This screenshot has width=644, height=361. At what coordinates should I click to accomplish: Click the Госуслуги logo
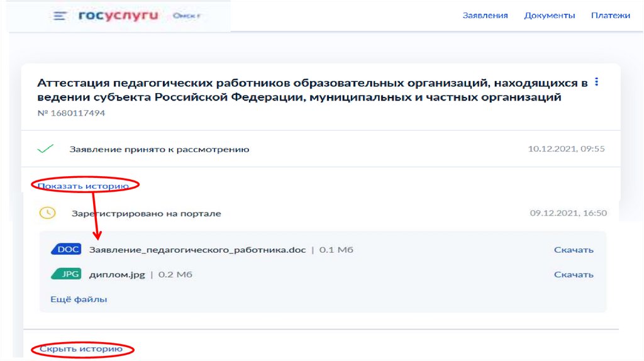pyautogui.click(x=118, y=16)
